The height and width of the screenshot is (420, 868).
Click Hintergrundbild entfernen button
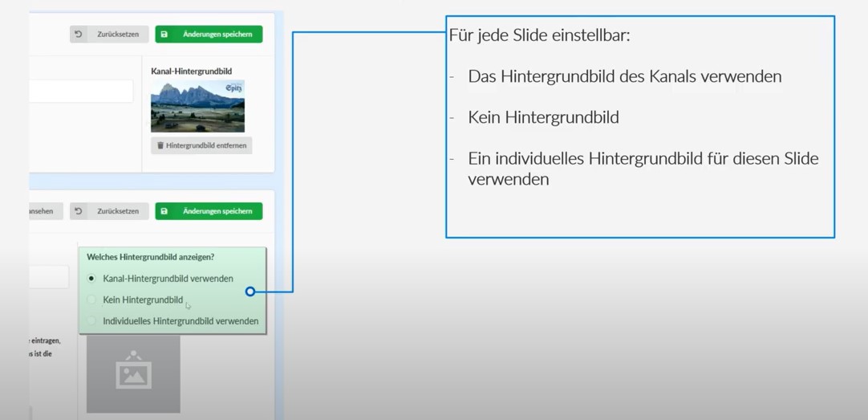point(201,145)
